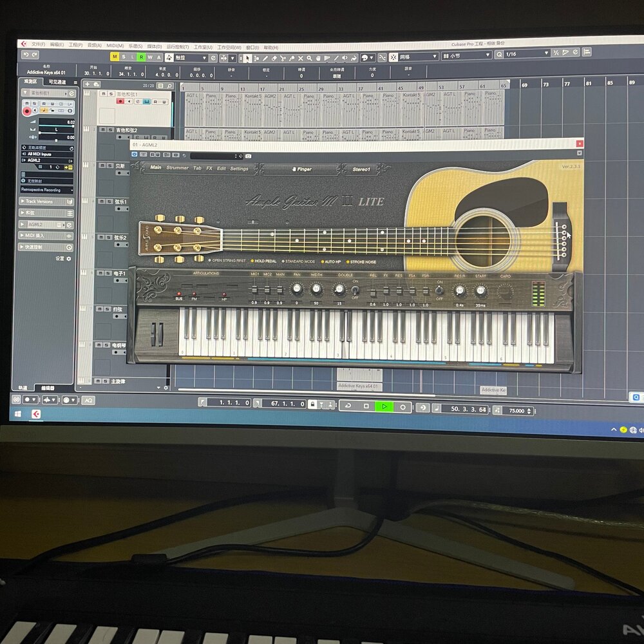Select the Scissors split tool in the toolbar
The width and height of the screenshot is (644, 644).
tap(283, 59)
